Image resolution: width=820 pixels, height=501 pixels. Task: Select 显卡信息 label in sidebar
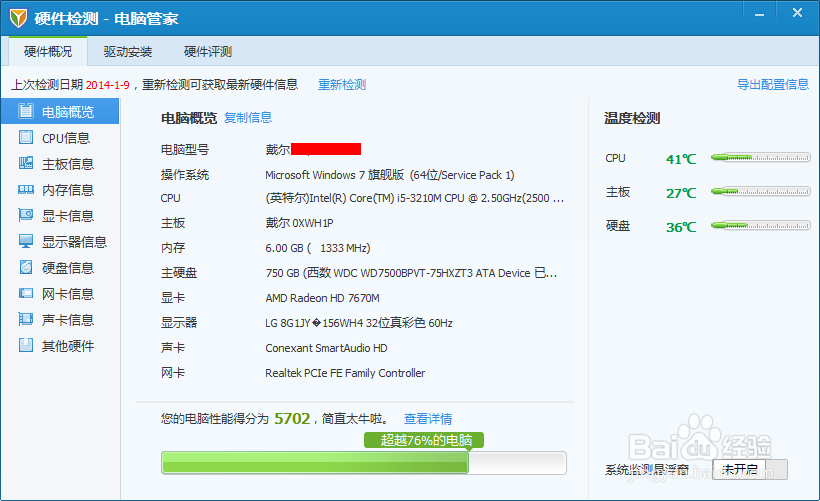[68, 216]
